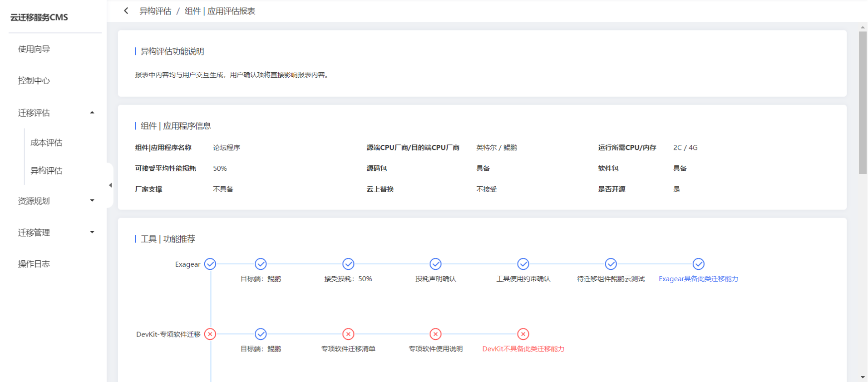Expand the 资源规划 menu arrow
This screenshot has width=868, height=382.
[x=92, y=200]
